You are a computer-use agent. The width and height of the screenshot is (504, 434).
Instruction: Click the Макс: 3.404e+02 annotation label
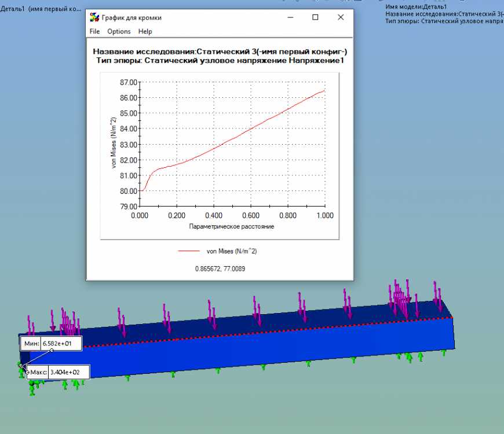[58, 372]
